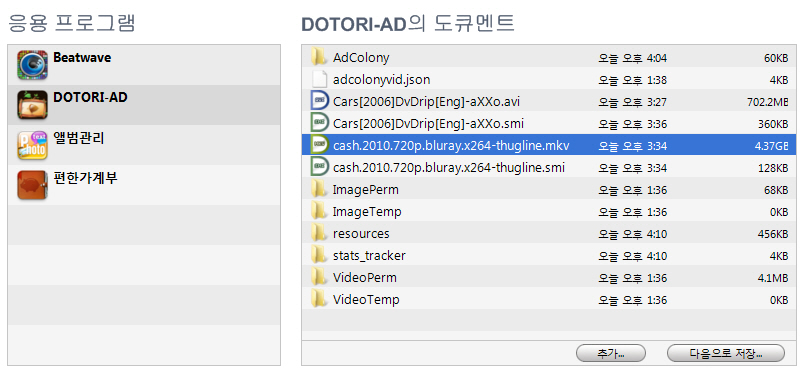Click the resources folder icon
This screenshot has height=370, width=802.
click(319, 233)
